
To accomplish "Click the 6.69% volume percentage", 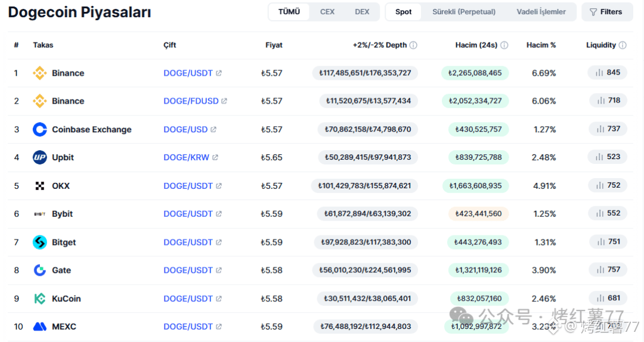I will coord(544,73).
